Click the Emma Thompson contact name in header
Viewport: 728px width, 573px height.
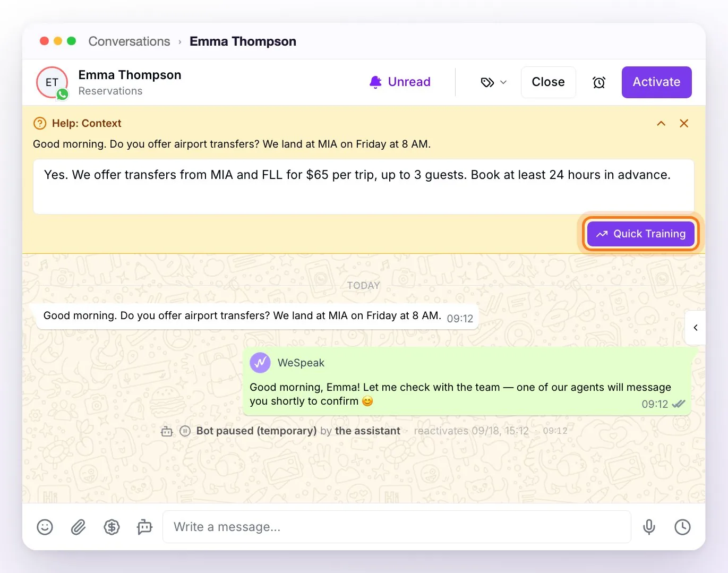pyautogui.click(x=130, y=75)
